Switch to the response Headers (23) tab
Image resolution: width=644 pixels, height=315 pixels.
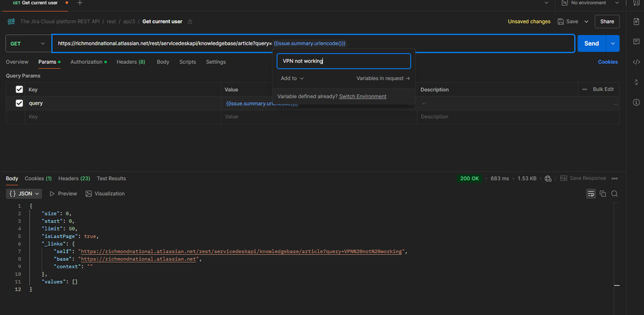pos(74,178)
